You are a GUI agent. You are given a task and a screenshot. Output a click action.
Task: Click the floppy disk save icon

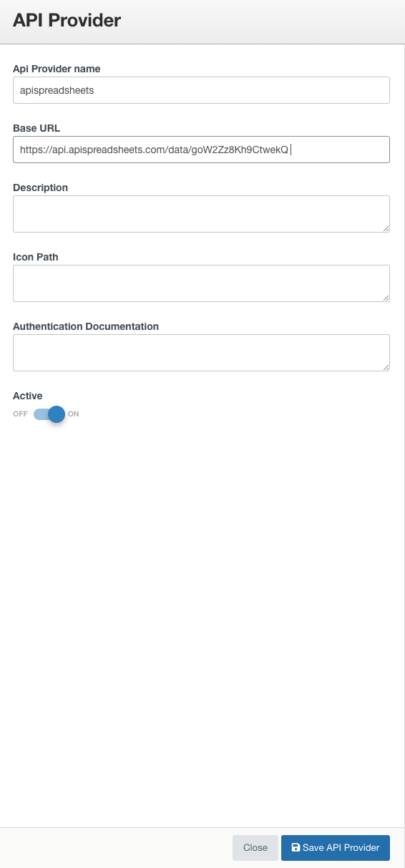tap(296, 847)
